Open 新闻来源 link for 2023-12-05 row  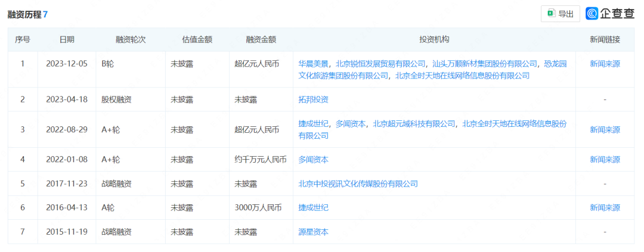tap(605, 64)
